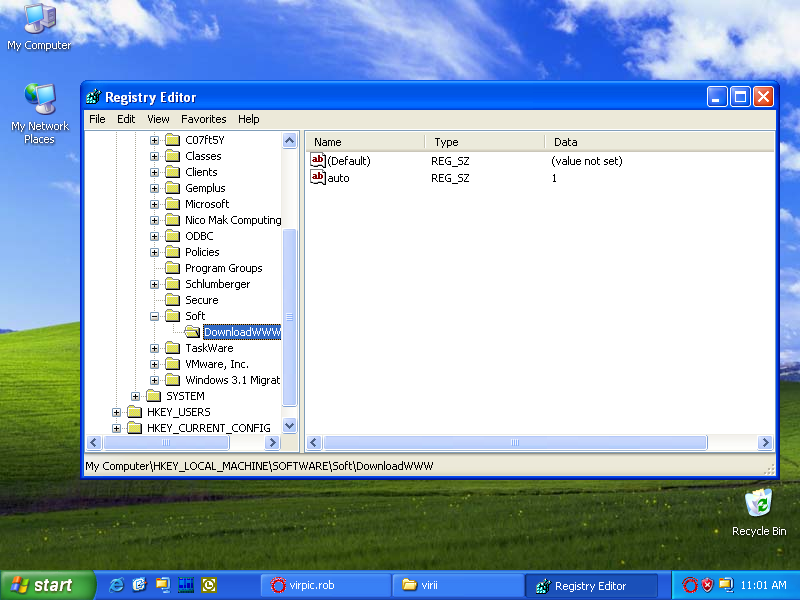This screenshot has width=800, height=600.
Task: Expand the TaskWare key node
Action: pos(154,348)
